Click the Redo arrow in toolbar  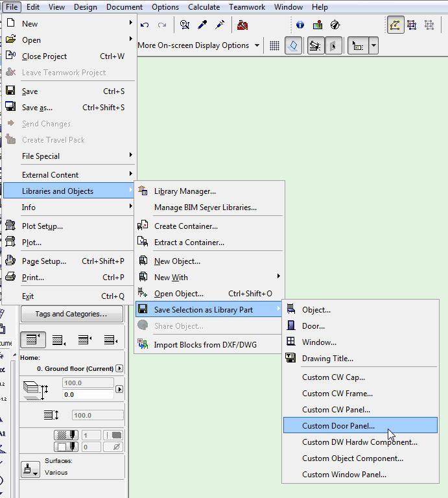tap(162, 25)
